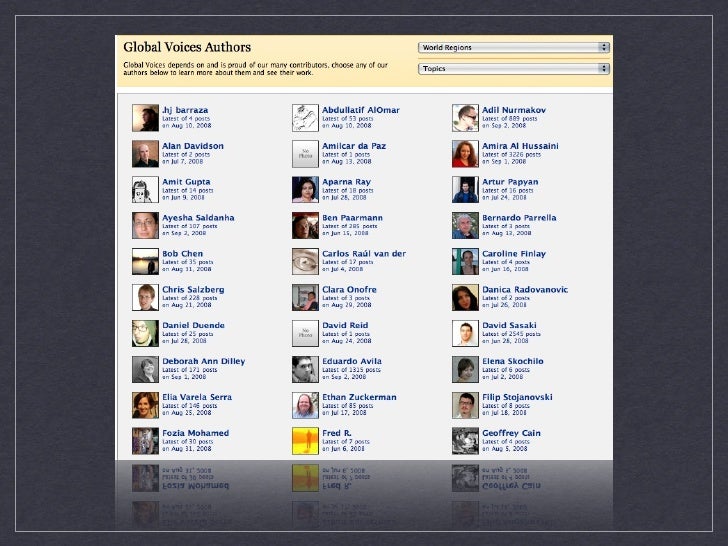728x546 pixels.
Task: Open the Aparna Ray author link
Action: click(x=346, y=182)
